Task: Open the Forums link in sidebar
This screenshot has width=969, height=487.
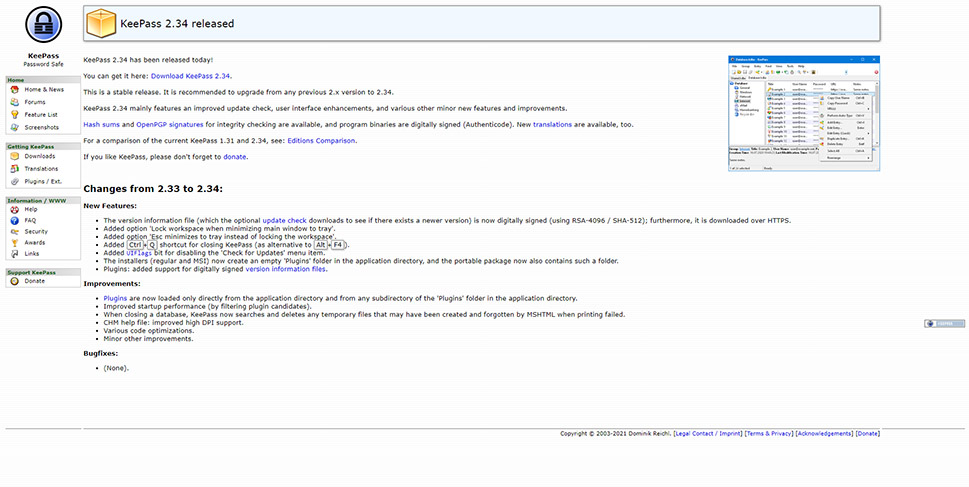Action: coord(35,102)
